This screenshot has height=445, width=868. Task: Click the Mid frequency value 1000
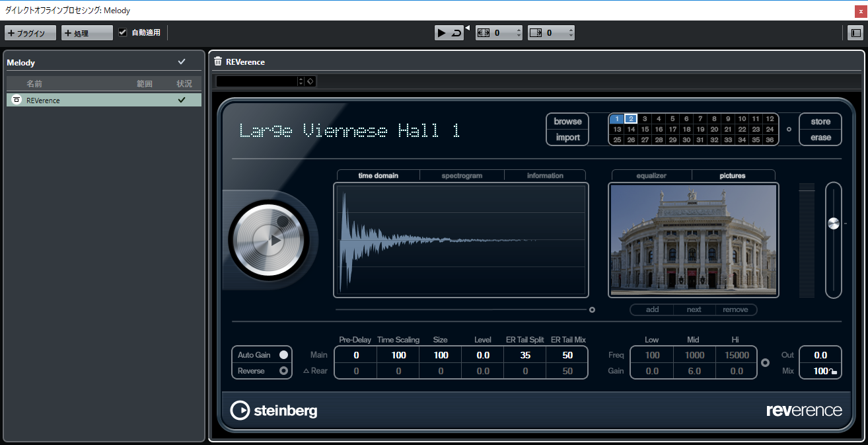click(694, 355)
